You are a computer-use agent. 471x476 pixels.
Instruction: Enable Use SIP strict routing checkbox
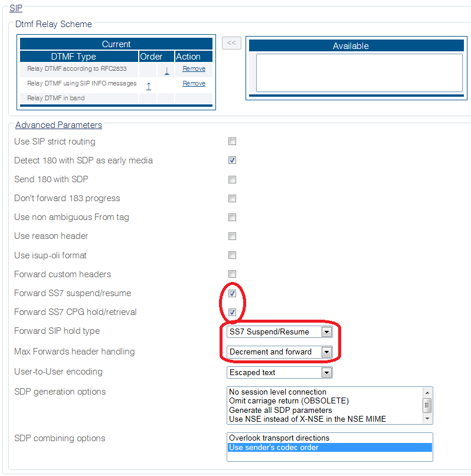pos(233,141)
